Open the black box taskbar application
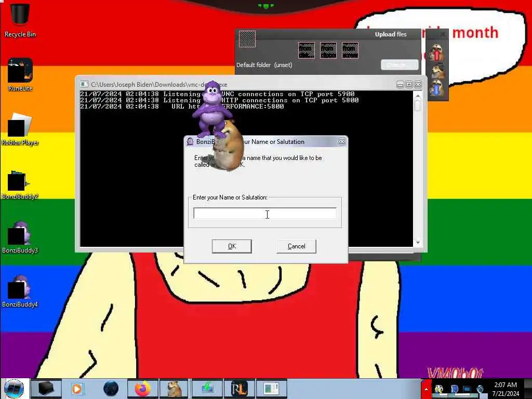This screenshot has width=532, height=399. point(46,389)
